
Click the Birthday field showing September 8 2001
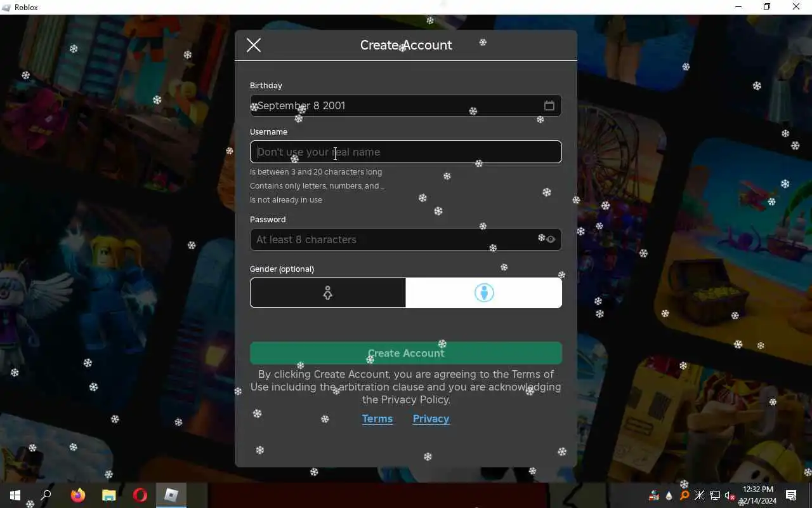coord(406,105)
